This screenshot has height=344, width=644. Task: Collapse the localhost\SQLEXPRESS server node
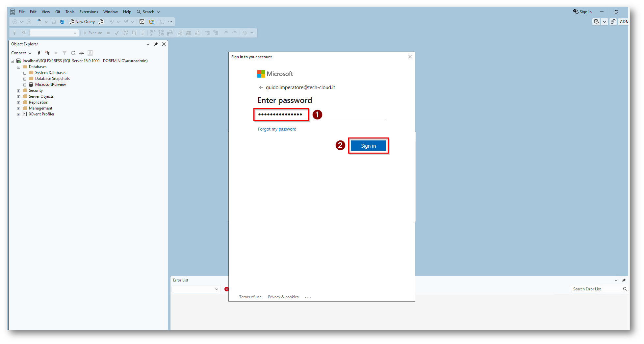point(12,61)
